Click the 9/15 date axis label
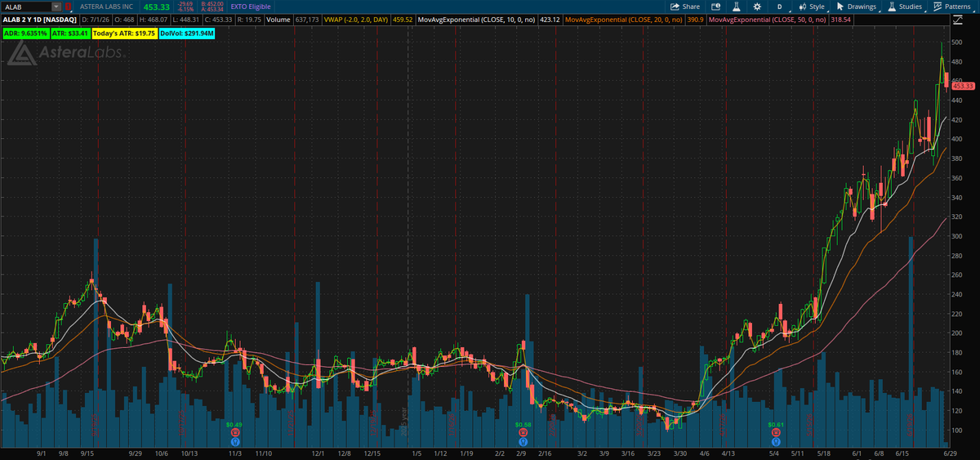 (x=88, y=453)
